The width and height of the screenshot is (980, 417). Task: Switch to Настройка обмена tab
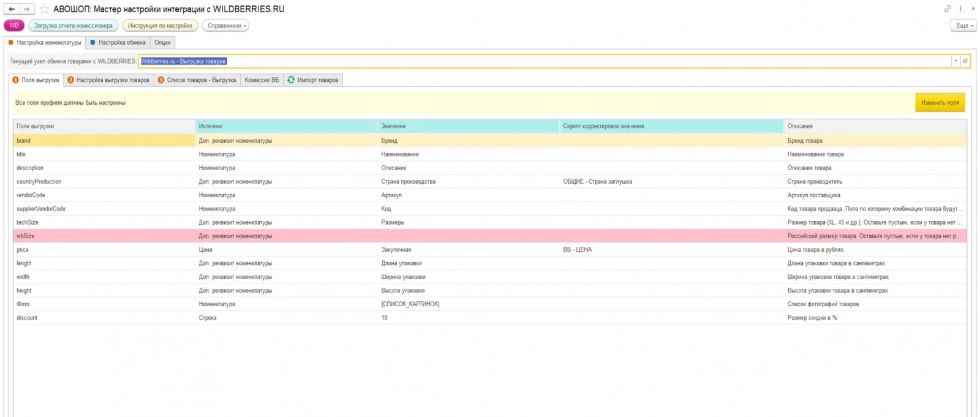point(118,43)
